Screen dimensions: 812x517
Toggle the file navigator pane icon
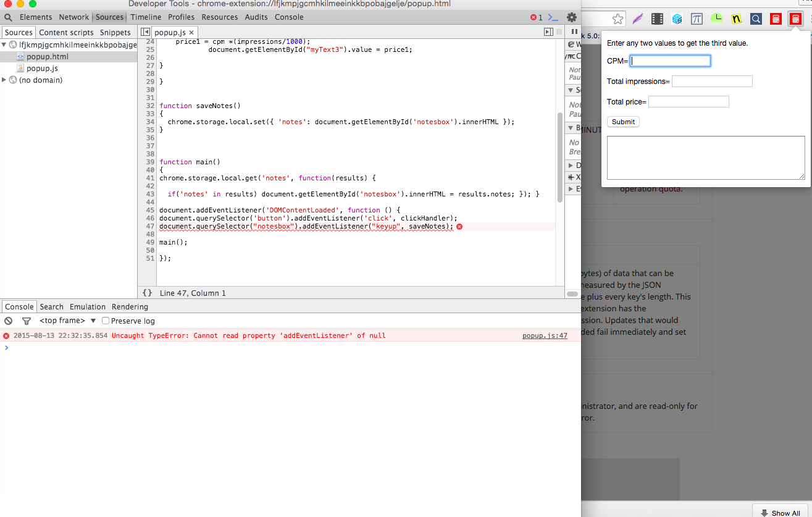(145, 32)
